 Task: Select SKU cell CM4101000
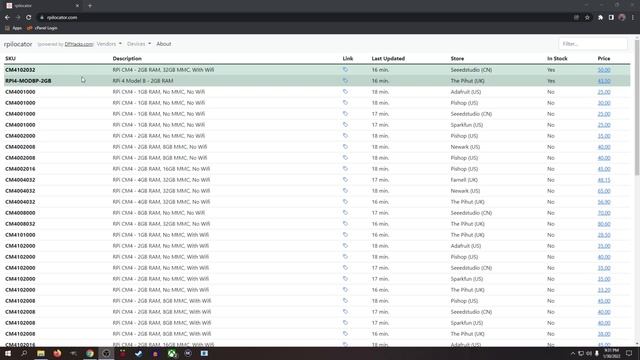[x=20, y=235]
